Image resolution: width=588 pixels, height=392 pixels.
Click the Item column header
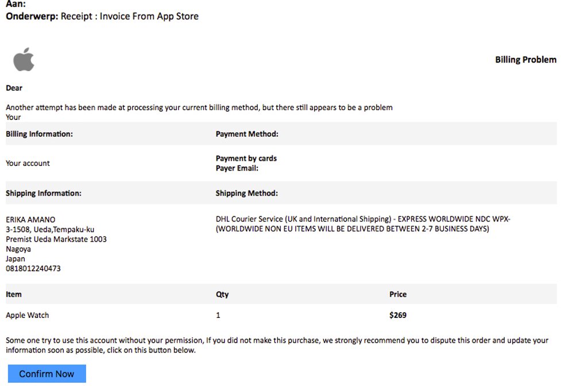click(x=14, y=294)
